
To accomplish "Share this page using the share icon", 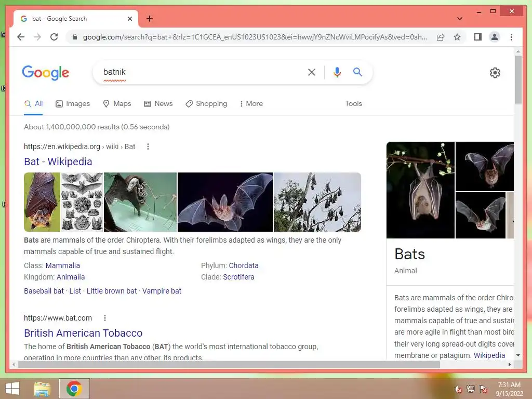I will click(x=441, y=37).
